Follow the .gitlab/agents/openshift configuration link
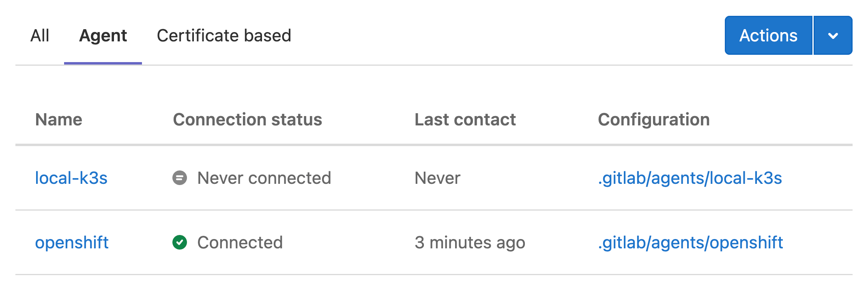 (x=690, y=243)
